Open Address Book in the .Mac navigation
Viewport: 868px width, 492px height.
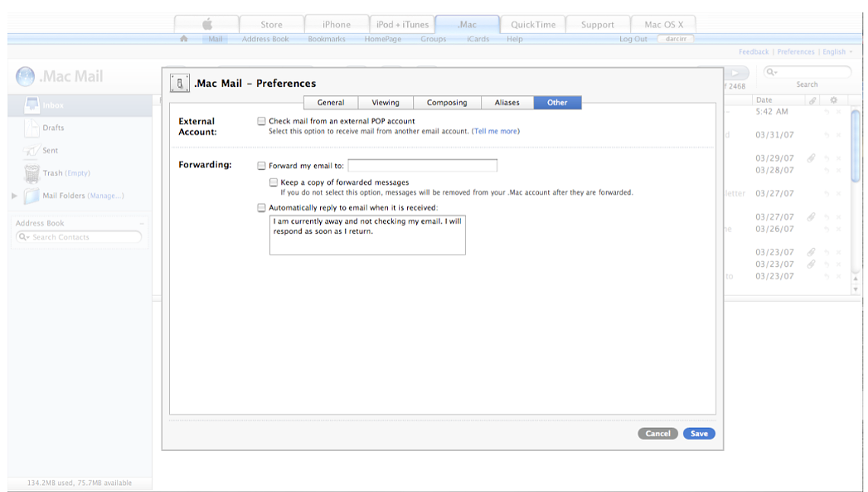[x=265, y=40]
